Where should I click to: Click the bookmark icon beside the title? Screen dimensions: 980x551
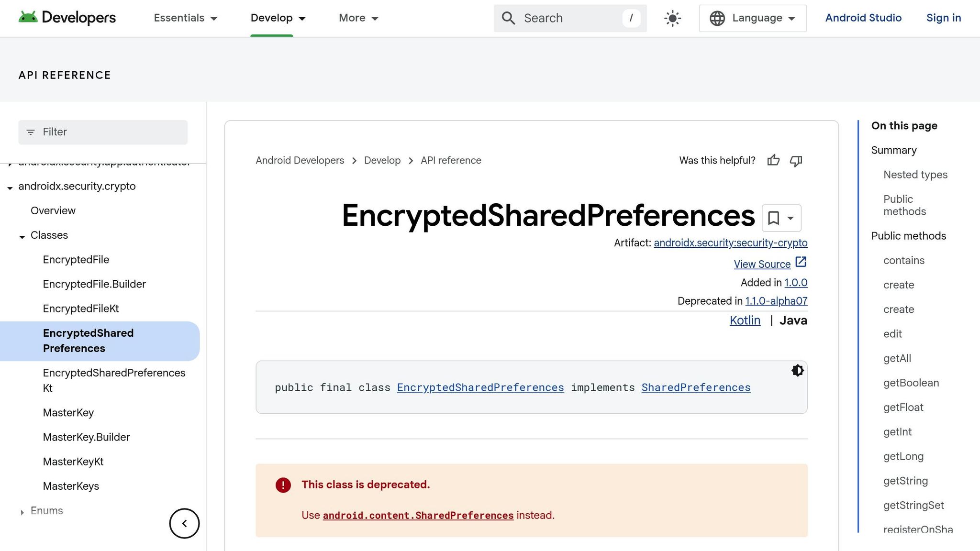(773, 218)
